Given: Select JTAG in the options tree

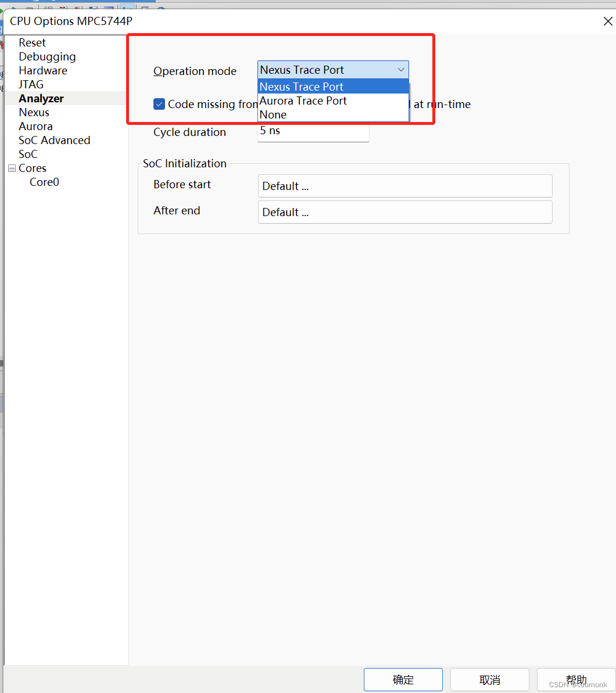Looking at the screenshot, I should tap(31, 84).
